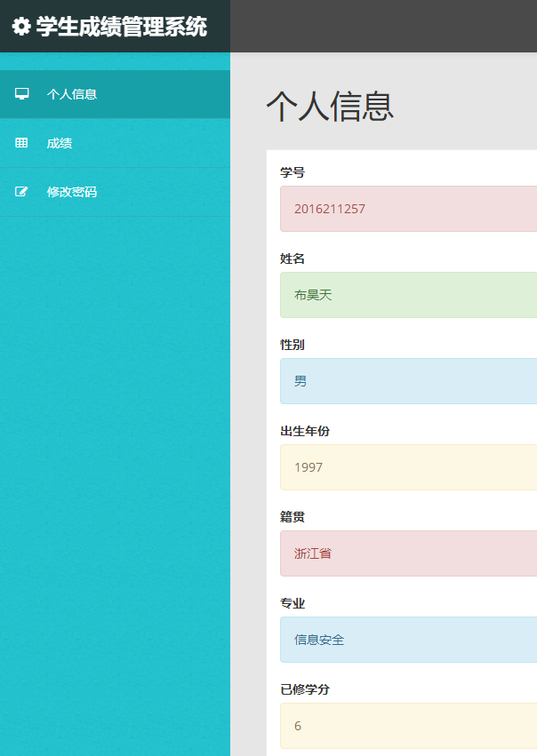Click the 籍贯 label
This screenshot has height=756, width=537.
coord(293,517)
